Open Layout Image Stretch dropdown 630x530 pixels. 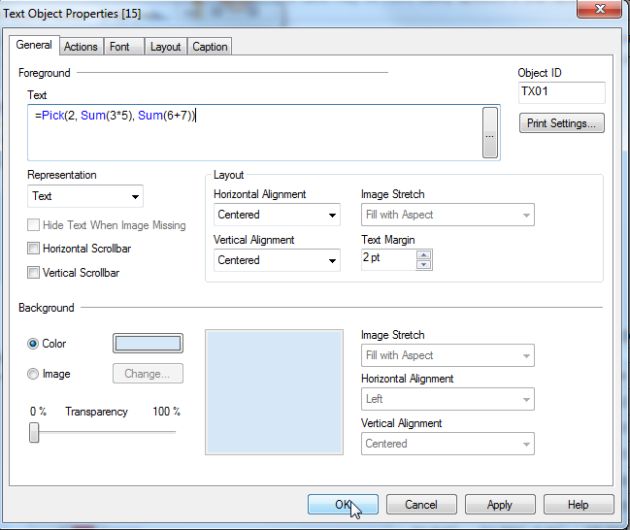click(448, 215)
